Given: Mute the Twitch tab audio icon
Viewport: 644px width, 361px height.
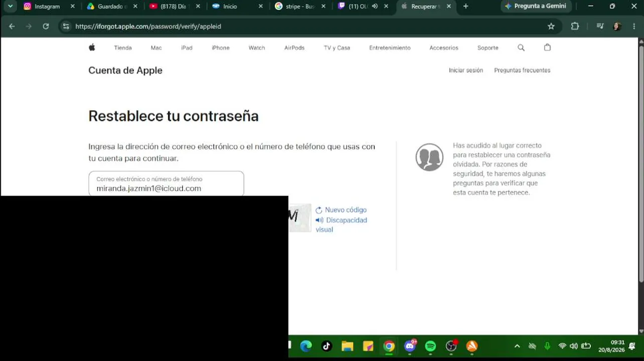Looking at the screenshot, I should 375,6.
